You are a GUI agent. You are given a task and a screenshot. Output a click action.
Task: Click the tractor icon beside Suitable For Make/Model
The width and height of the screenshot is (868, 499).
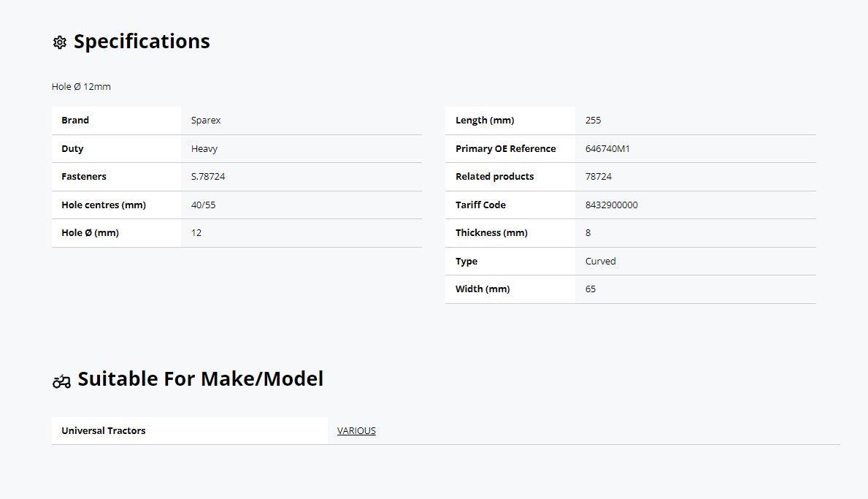(61, 381)
